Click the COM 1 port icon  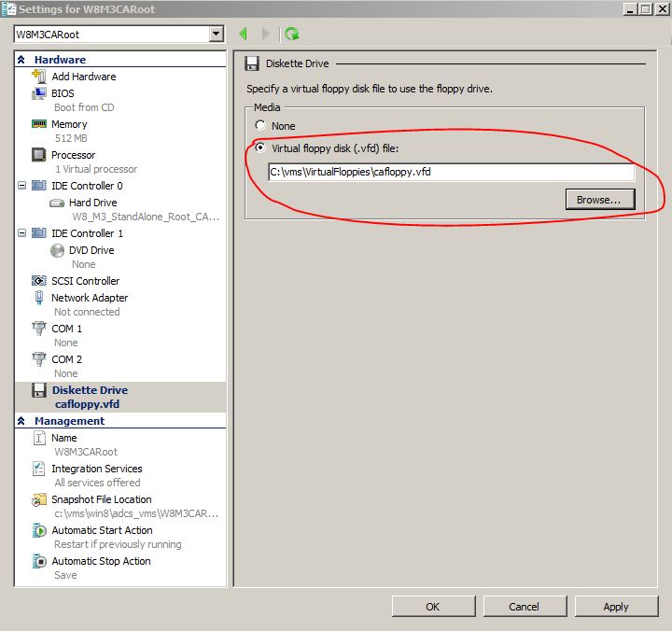(x=38, y=329)
